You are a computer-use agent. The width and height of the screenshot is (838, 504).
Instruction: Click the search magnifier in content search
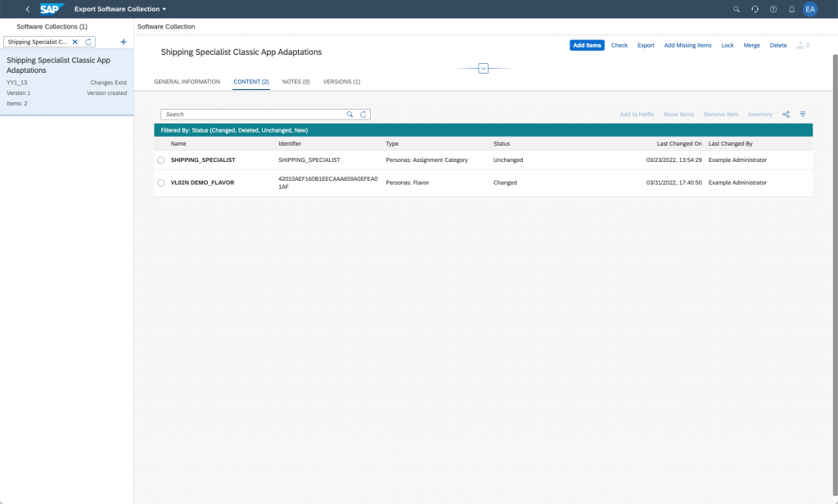[x=349, y=115]
